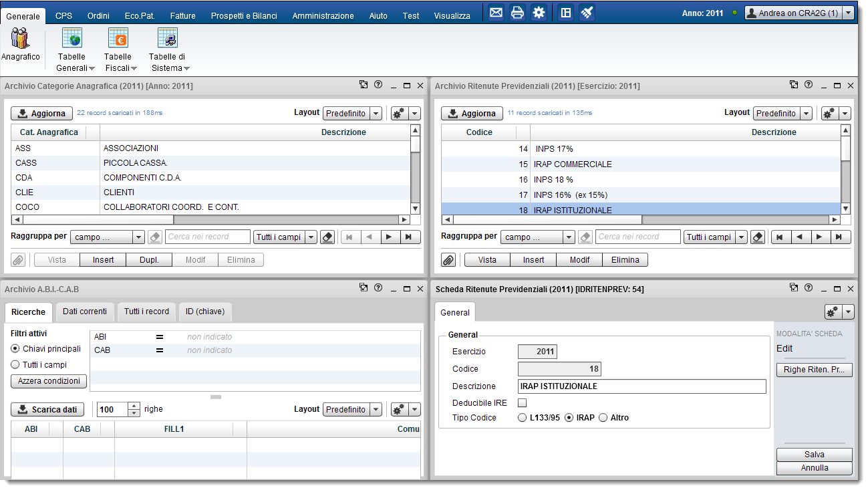The image size is (868, 490).
Task: Open the Anagrafico icon in the ribbon
Action: (20, 44)
